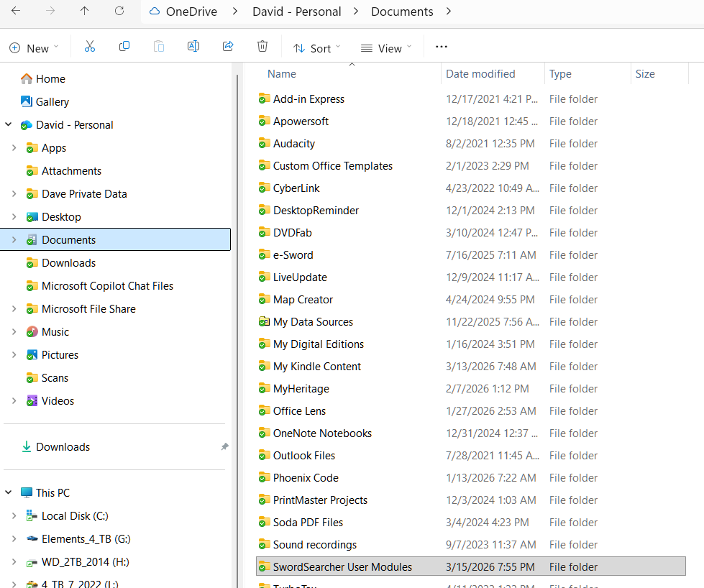Screen dimensions: 704x588
Task: Open the Sort dropdown menu
Action: tap(316, 48)
